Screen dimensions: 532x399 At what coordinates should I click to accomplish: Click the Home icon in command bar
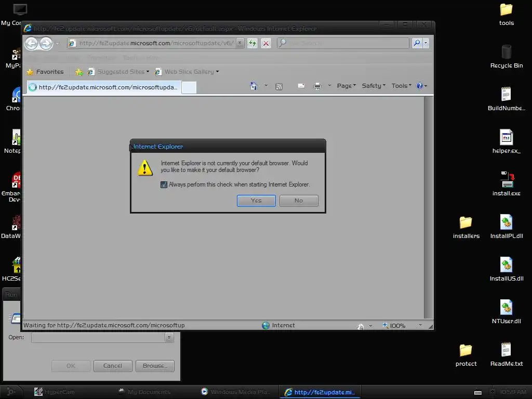click(x=254, y=86)
